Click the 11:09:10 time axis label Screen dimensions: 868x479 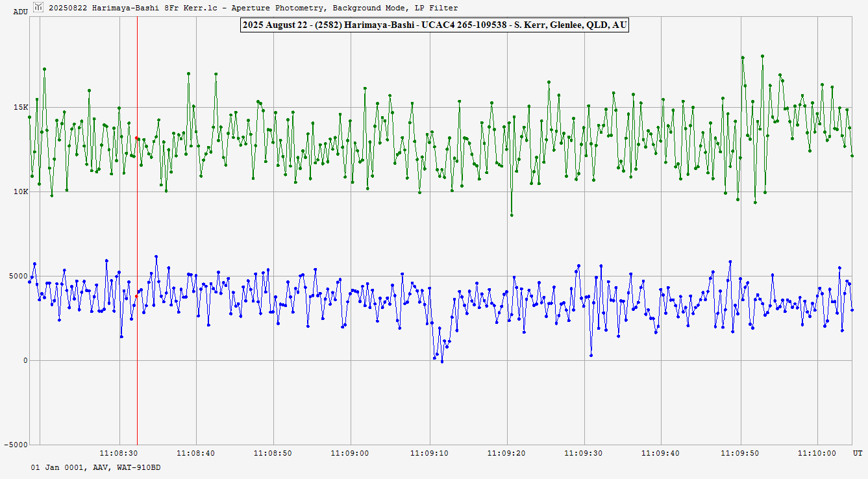tap(429, 452)
